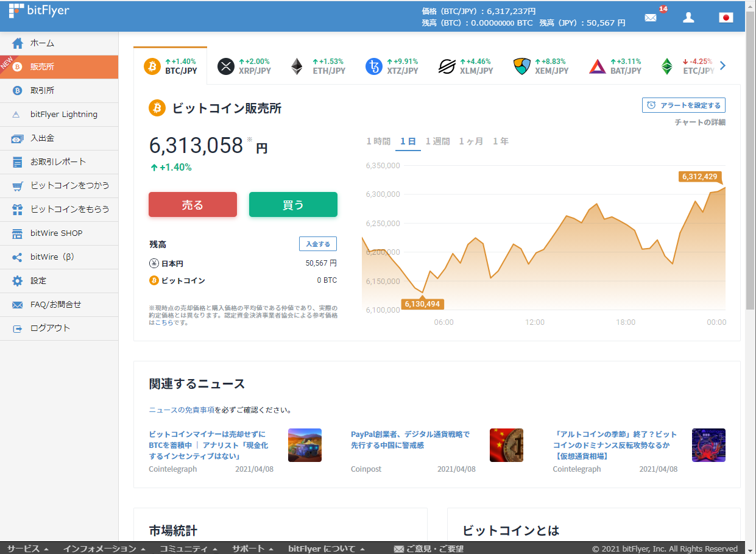Open ご意見・ご要望 feedback link
This screenshot has height=554, width=756.
click(x=429, y=549)
